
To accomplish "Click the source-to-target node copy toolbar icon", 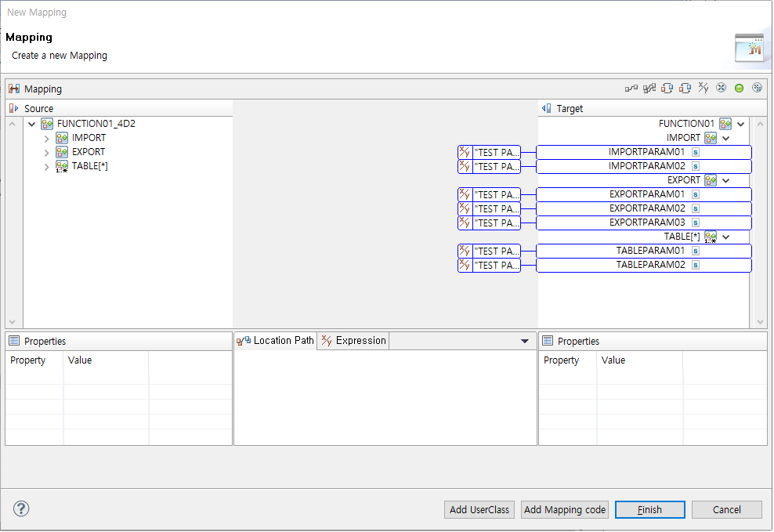I will click(x=667, y=88).
